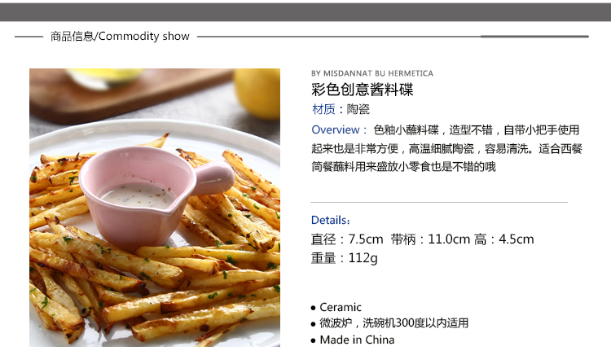Image resolution: width=611 pixels, height=364 pixels.
Task: Click the pink sauce dish in photo
Action: pos(156,196)
